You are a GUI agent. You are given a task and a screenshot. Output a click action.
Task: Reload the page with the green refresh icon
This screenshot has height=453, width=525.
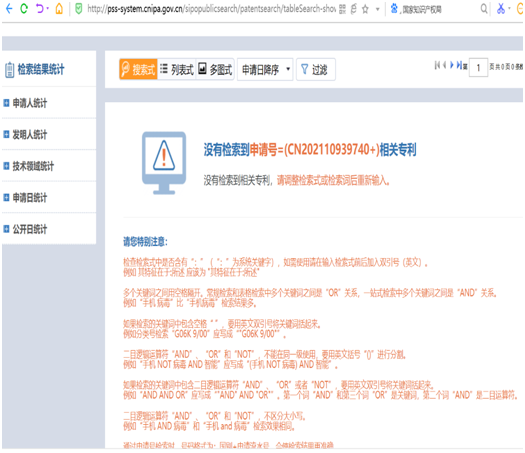[x=24, y=9]
